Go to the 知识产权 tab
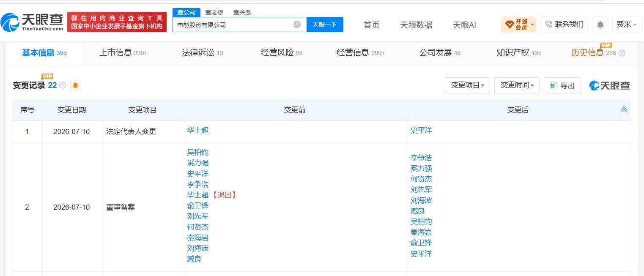Viewport: 644px width, 276px height. click(x=519, y=53)
